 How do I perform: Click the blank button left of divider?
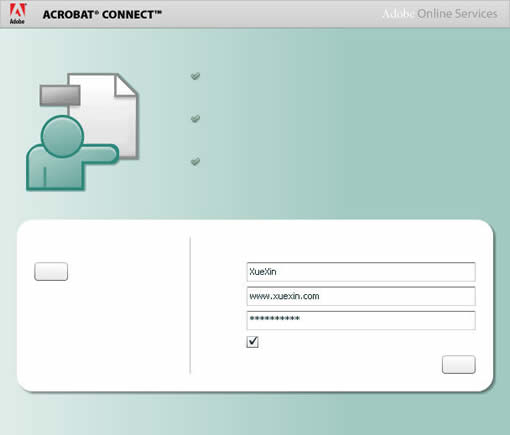51,271
